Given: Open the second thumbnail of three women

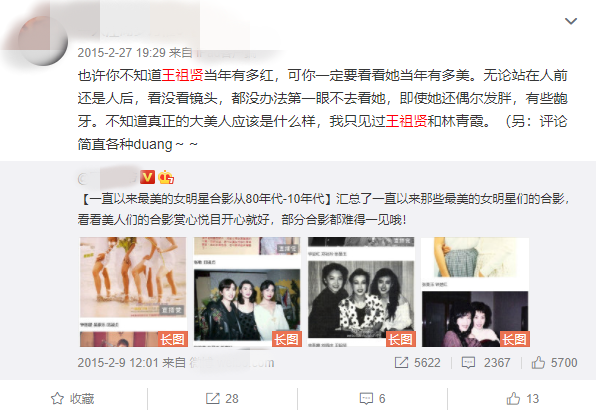Looking at the screenshot, I should (x=247, y=292).
